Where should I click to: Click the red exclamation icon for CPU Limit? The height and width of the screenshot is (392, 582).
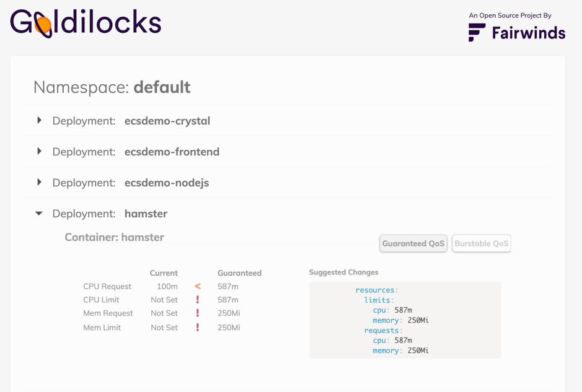click(198, 300)
